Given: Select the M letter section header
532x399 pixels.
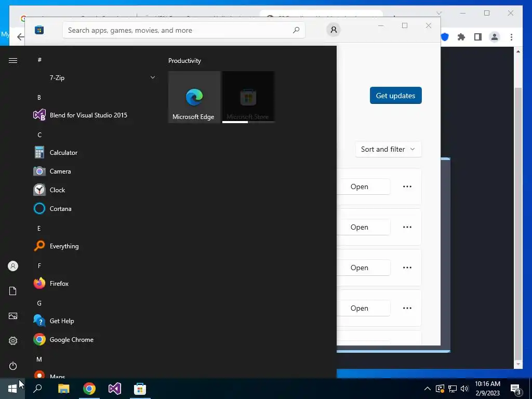Looking at the screenshot, I should coord(39,359).
